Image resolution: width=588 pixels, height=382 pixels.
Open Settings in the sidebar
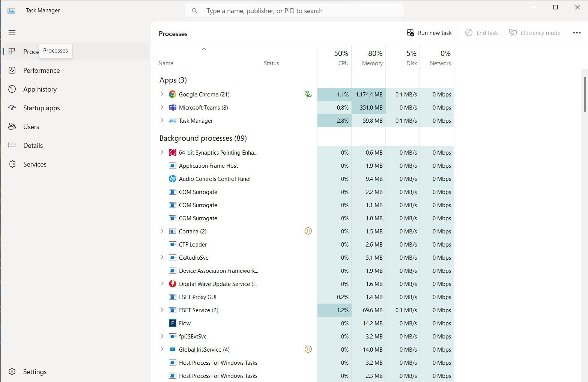pyautogui.click(x=76, y=371)
